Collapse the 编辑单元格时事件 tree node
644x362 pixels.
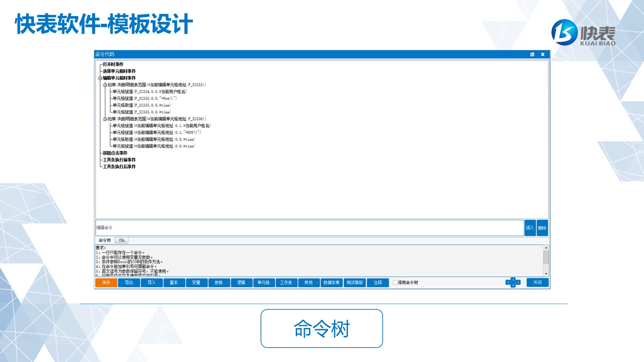pyautogui.click(x=100, y=78)
